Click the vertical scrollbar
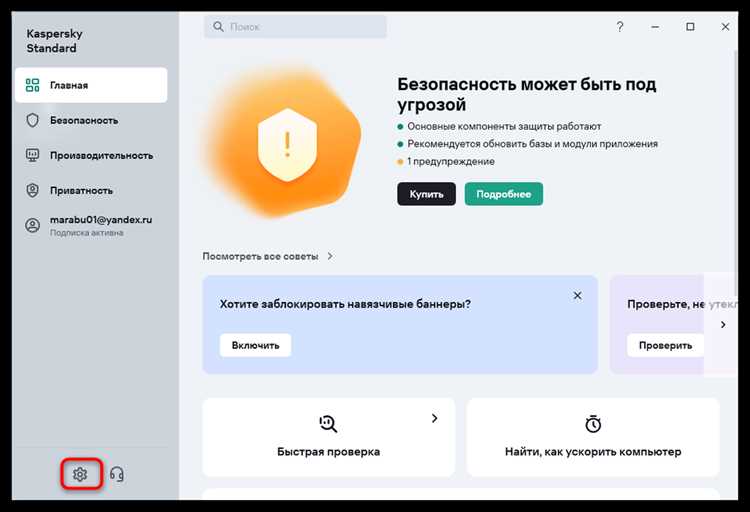The height and width of the screenshot is (512, 750). [x=735, y=175]
